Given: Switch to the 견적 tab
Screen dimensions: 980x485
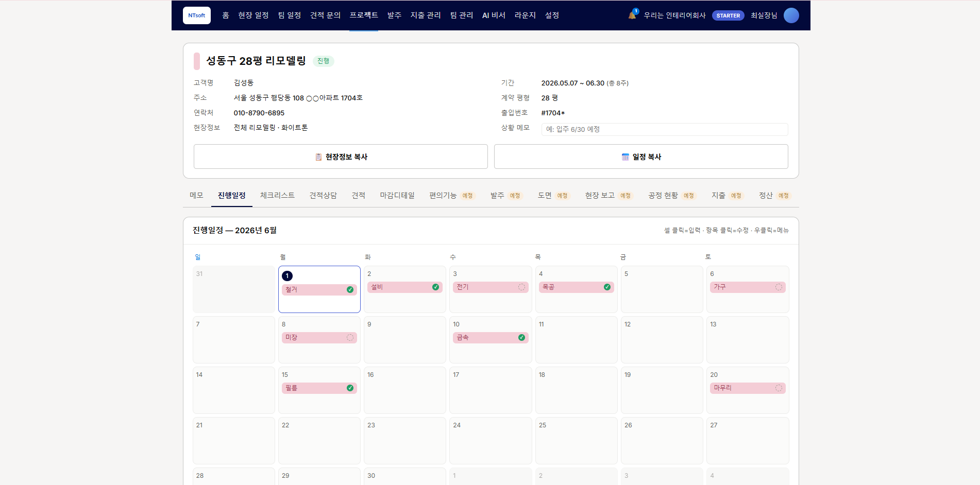Looking at the screenshot, I should pyautogui.click(x=359, y=196).
